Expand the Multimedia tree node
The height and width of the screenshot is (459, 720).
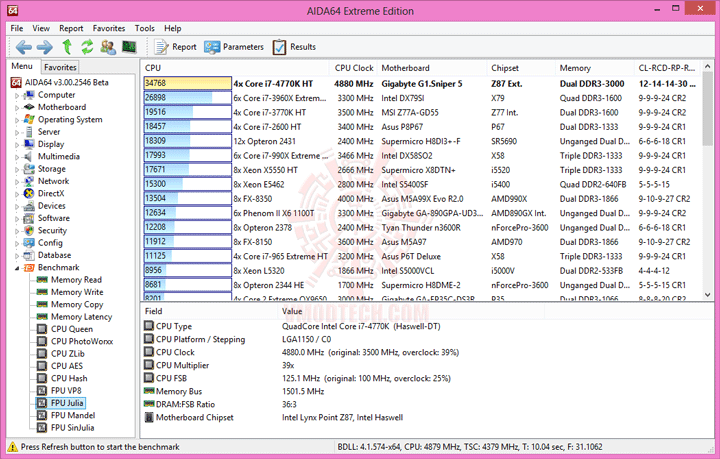[17, 157]
